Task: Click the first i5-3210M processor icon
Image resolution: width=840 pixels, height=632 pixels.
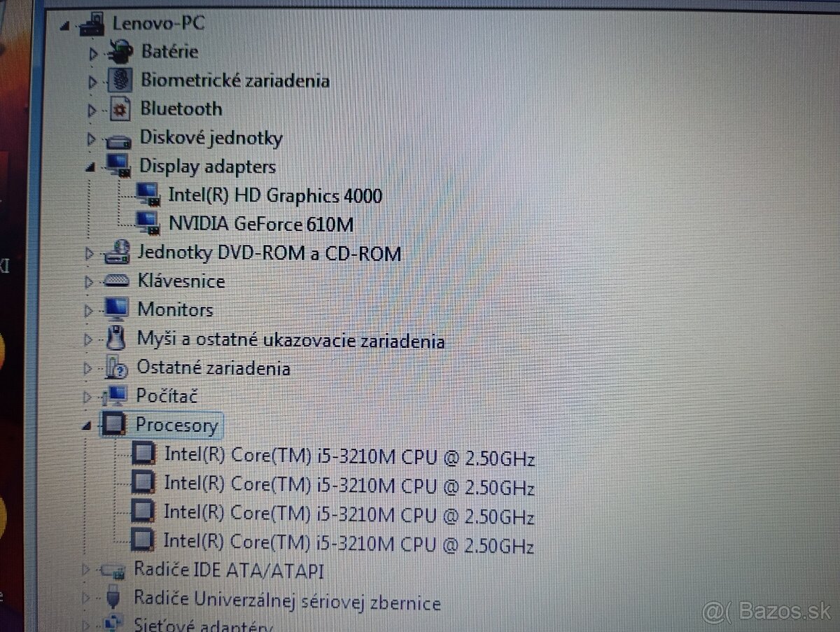Action: pyautogui.click(x=143, y=454)
